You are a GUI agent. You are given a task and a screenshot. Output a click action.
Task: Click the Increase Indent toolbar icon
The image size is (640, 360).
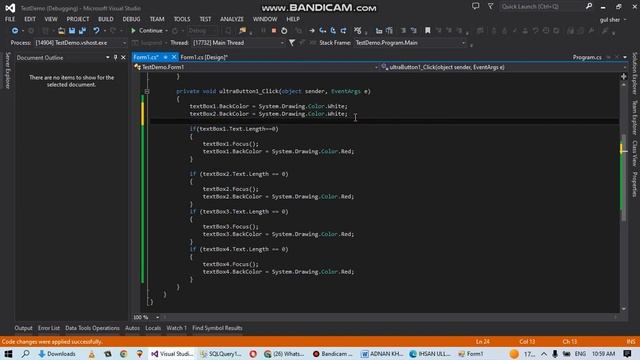[413, 31]
